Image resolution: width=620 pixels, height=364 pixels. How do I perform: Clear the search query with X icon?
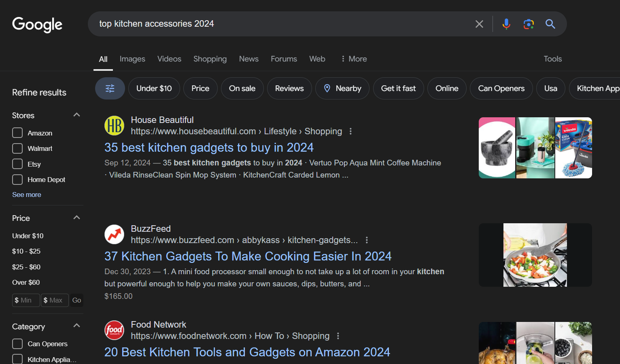coord(479,24)
